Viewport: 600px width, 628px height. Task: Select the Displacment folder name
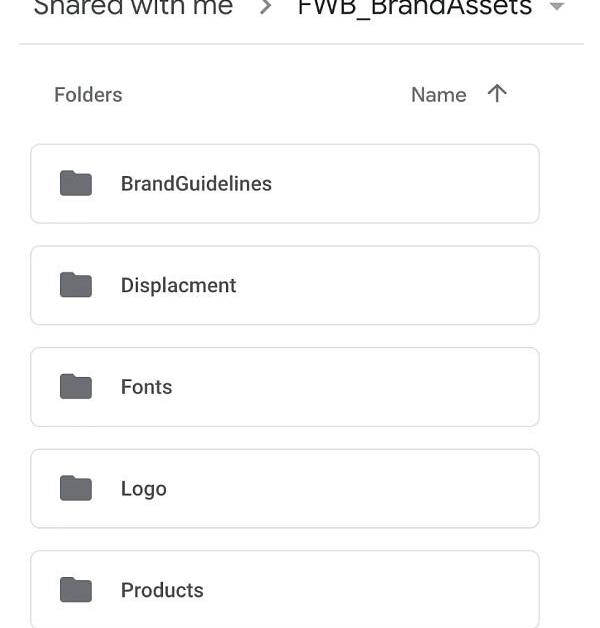coord(178,286)
